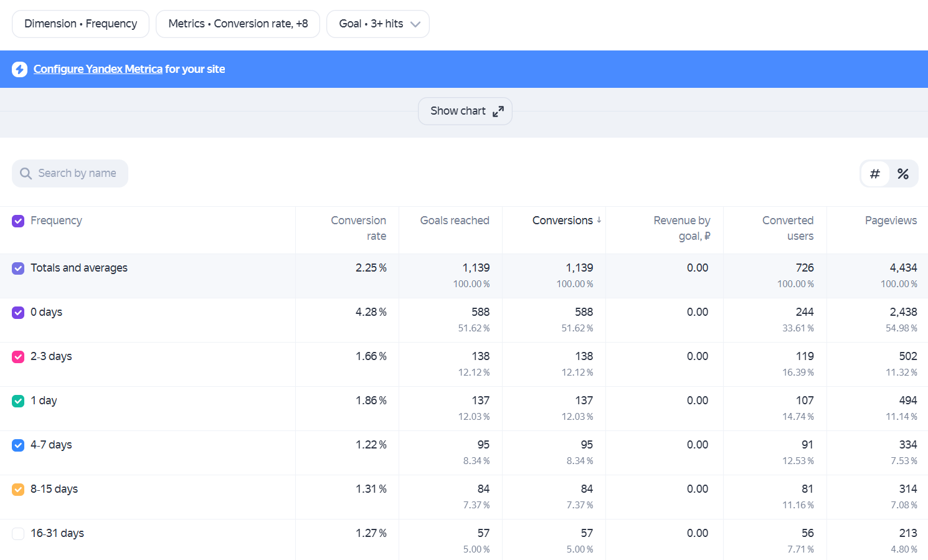The width and height of the screenshot is (928, 560).
Task: Switch to percentage view with % icon
Action: (x=903, y=174)
